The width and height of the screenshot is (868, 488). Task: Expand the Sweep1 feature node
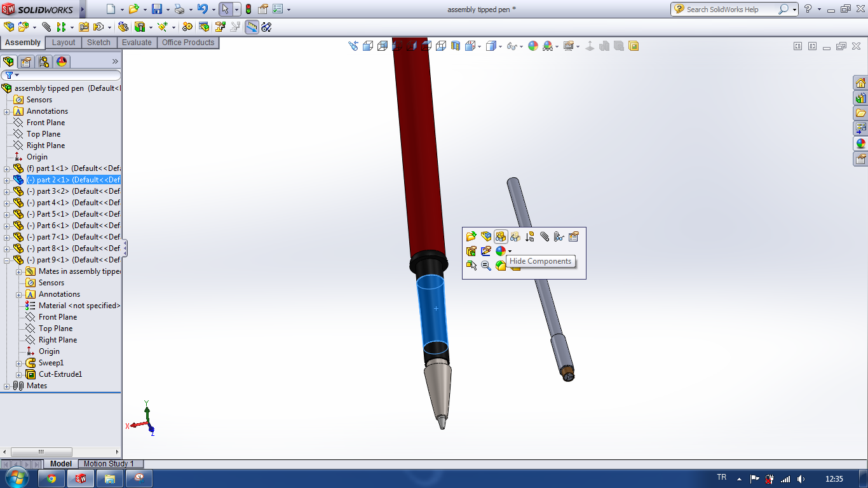click(x=19, y=363)
